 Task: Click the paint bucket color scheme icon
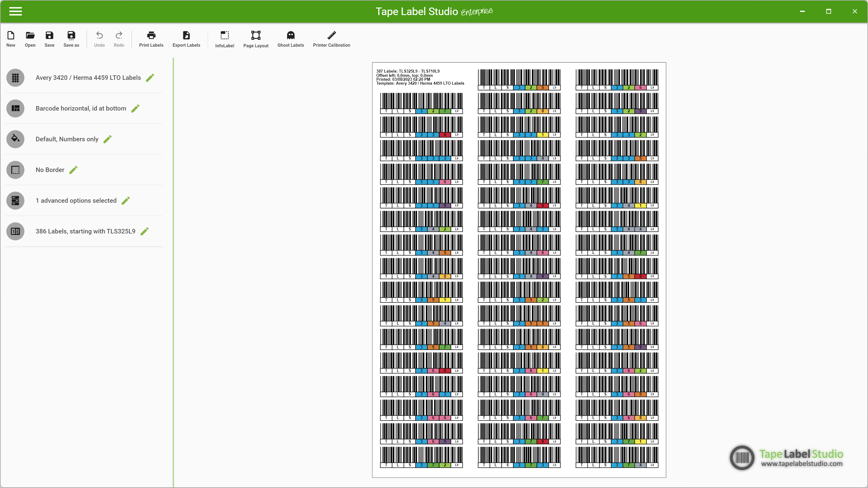click(x=15, y=139)
